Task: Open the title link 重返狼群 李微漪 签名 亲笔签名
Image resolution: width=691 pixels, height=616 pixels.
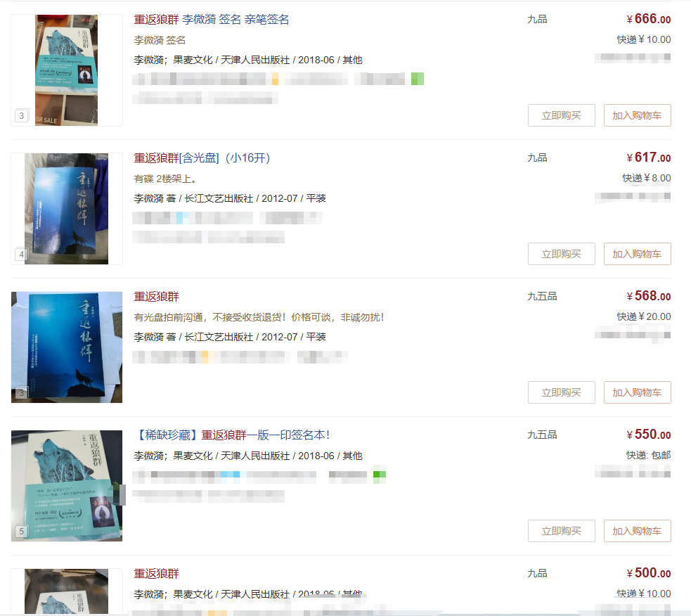Action: click(x=212, y=20)
